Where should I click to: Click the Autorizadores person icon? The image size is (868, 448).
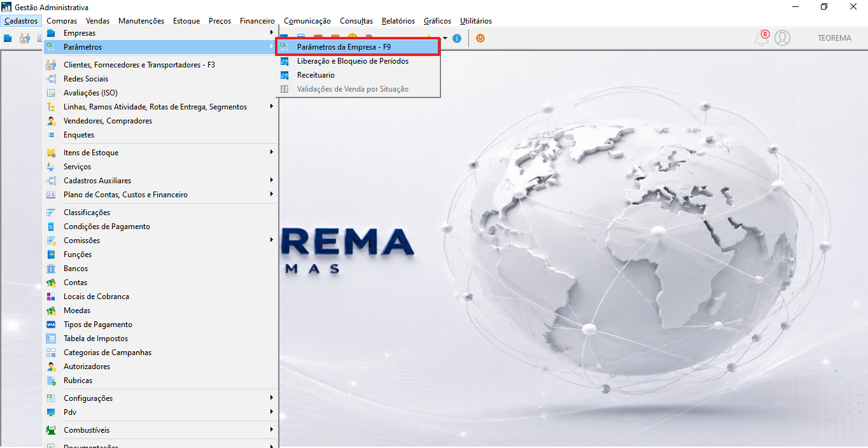tap(51, 367)
